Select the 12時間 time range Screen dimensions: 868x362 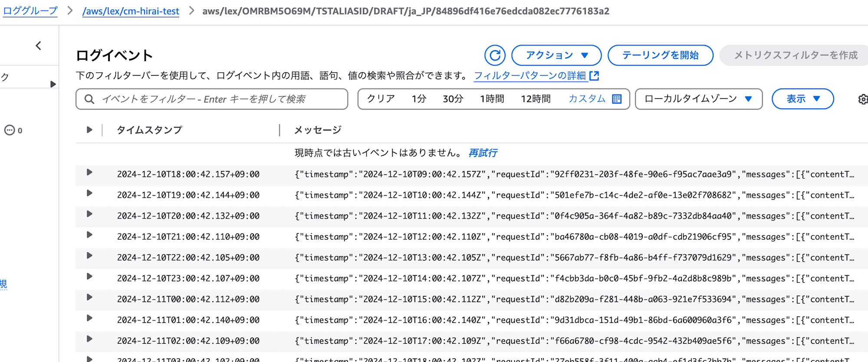point(536,99)
